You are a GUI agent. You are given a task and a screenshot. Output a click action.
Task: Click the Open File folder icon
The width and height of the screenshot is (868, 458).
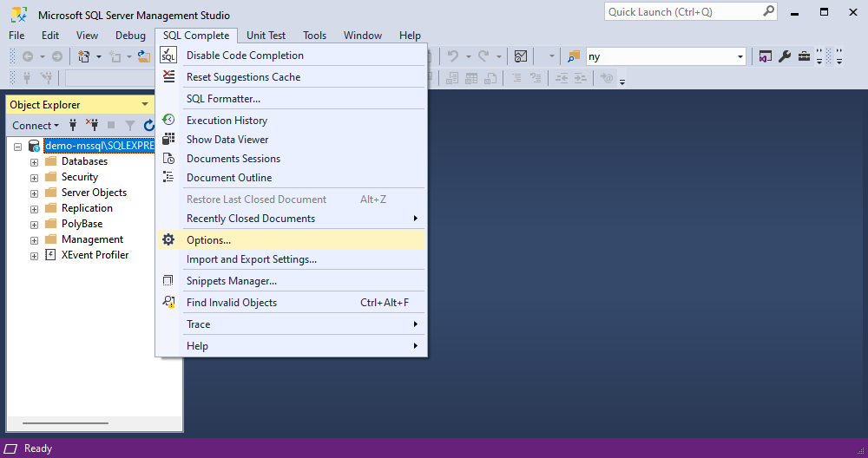pos(144,56)
